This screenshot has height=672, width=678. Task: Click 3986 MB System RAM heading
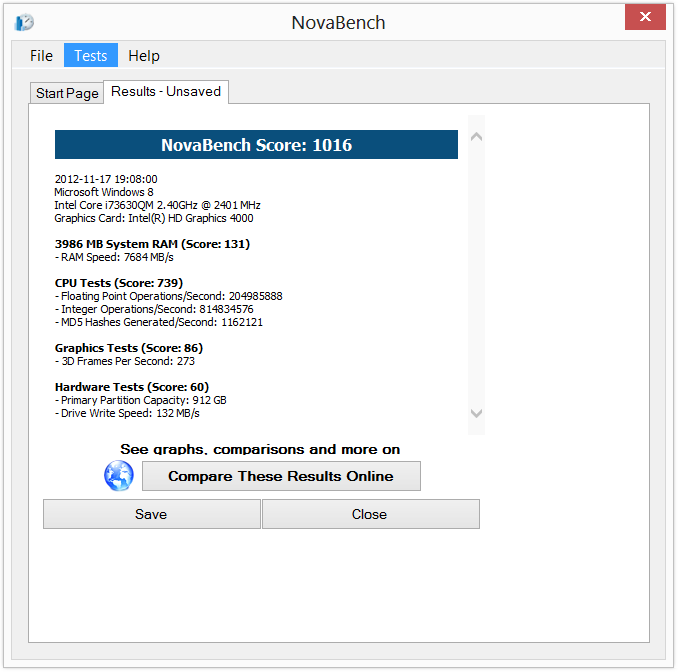pyautogui.click(x=152, y=244)
